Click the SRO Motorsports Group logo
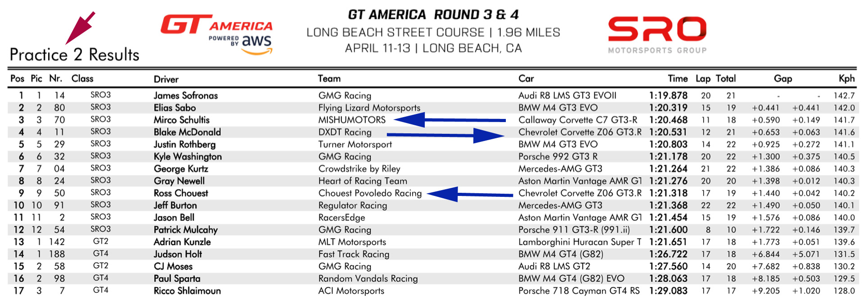Screen dimensions: 868x300 657,35
